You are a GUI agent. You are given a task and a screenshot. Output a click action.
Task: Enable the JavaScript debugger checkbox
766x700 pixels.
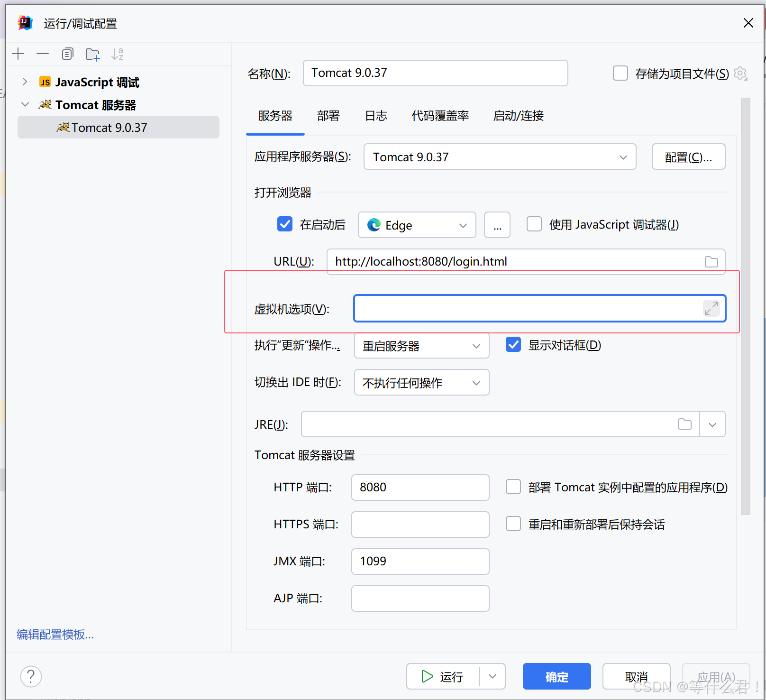[534, 224]
